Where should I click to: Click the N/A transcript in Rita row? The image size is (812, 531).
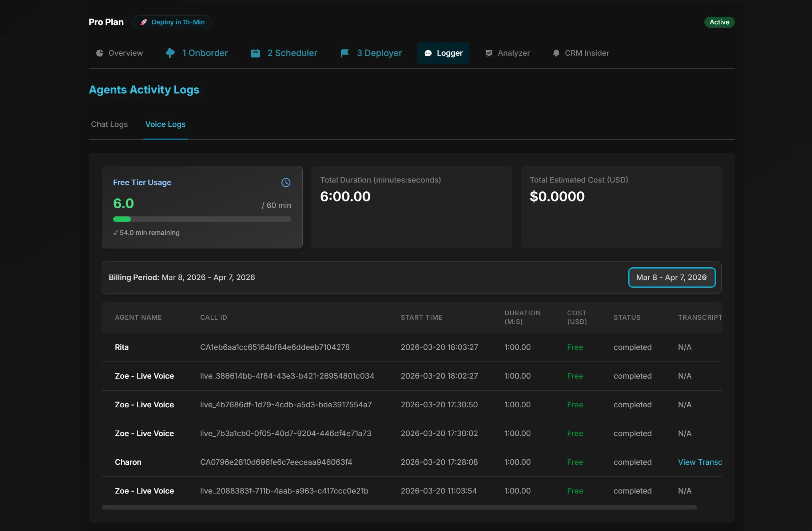click(685, 347)
